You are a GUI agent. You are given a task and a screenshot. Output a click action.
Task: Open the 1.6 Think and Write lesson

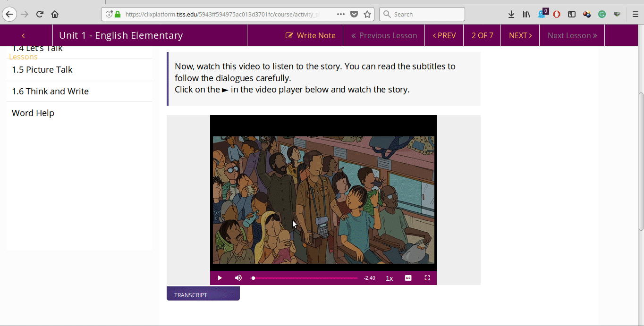[x=51, y=91]
